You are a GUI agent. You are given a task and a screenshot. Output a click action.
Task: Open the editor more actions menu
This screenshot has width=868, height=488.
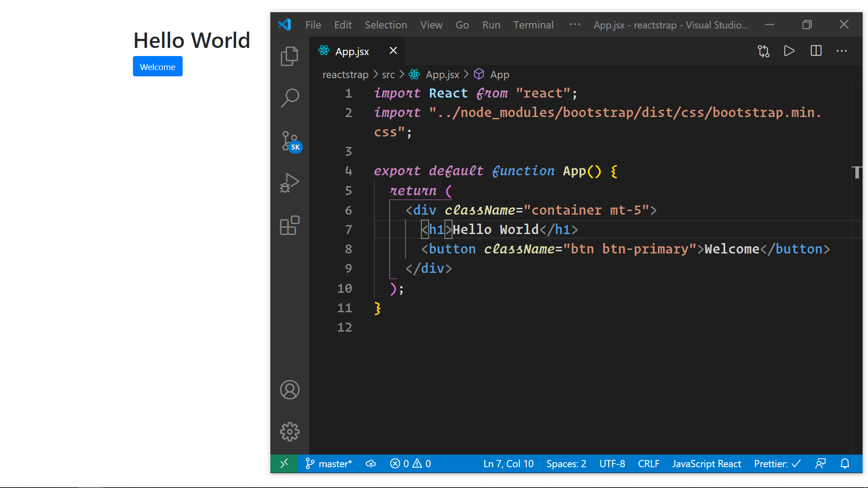(x=841, y=51)
